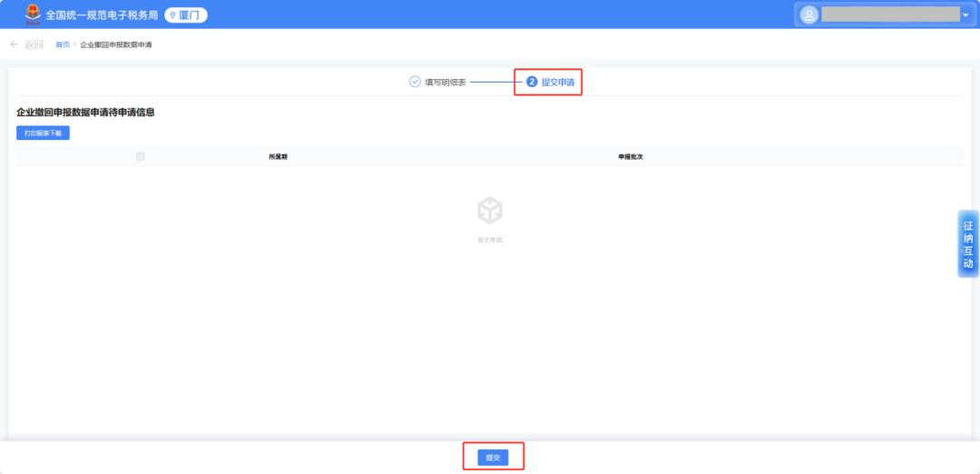
Task: Click the empty data box icon
Action: pos(490,211)
